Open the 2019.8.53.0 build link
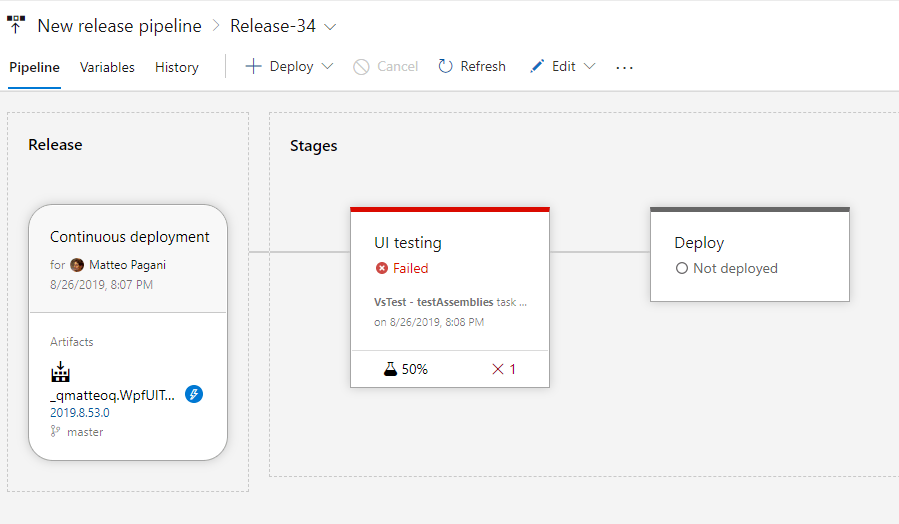 [80, 412]
